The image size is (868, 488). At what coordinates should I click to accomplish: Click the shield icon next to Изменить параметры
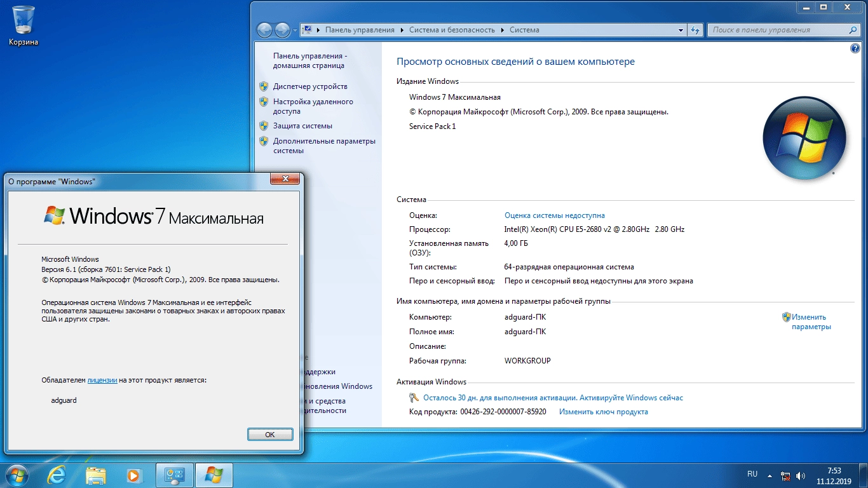click(x=786, y=316)
